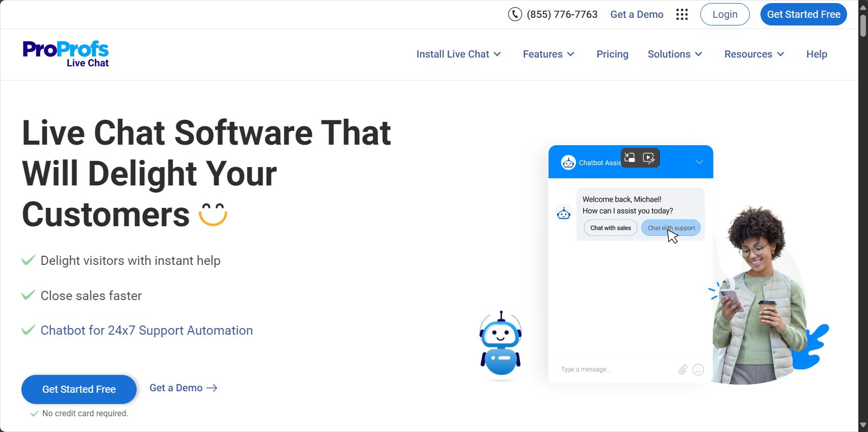The height and width of the screenshot is (432, 868).
Task: Click the picture-in-picture icon in chat header
Action: [630, 157]
